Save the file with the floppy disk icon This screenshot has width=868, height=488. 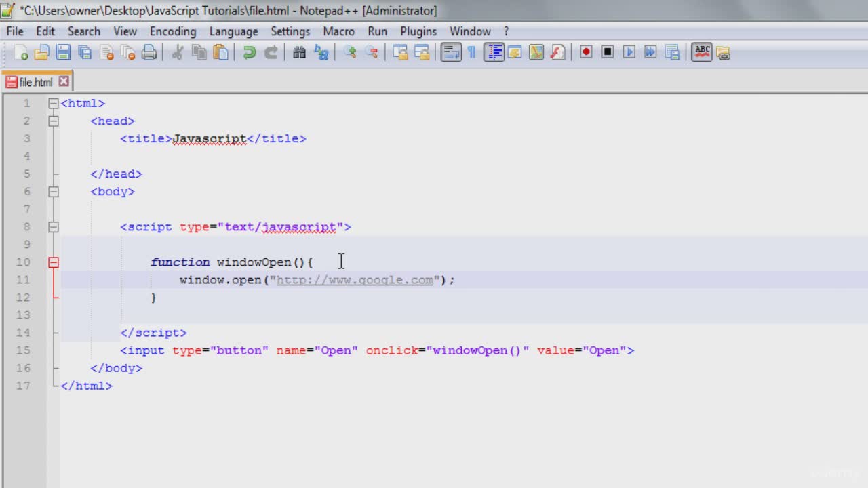[x=63, y=52]
